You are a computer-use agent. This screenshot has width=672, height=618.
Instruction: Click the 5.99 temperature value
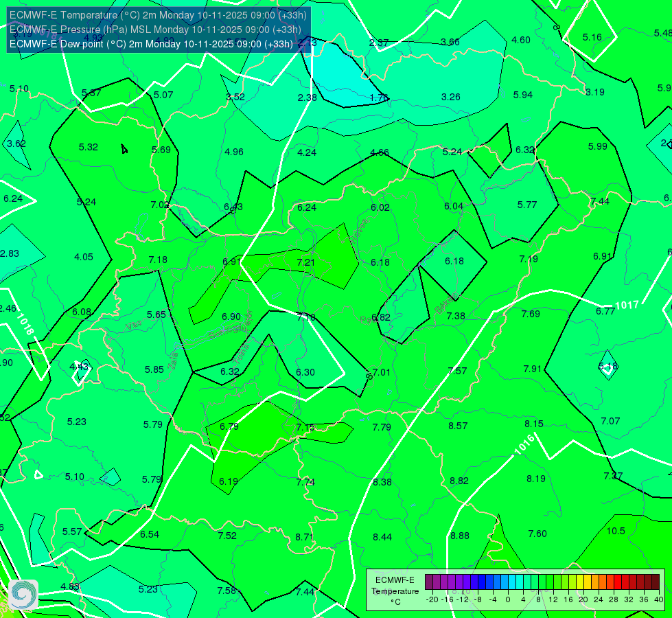[597, 146]
